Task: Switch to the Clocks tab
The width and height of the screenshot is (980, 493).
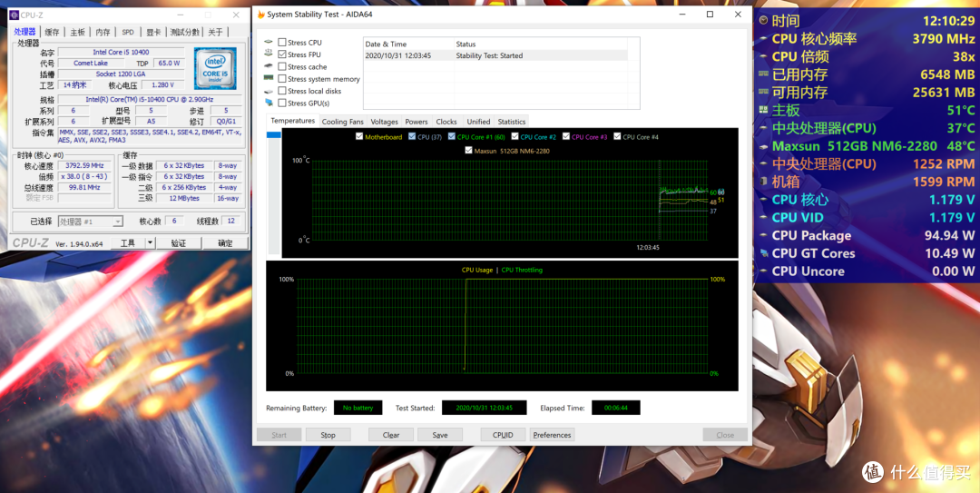Action: click(x=446, y=122)
